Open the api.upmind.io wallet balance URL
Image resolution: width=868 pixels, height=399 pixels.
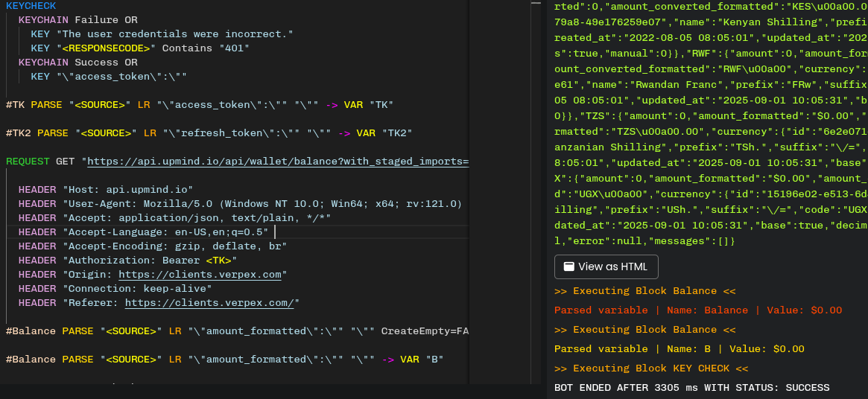click(x=279, y=162)
